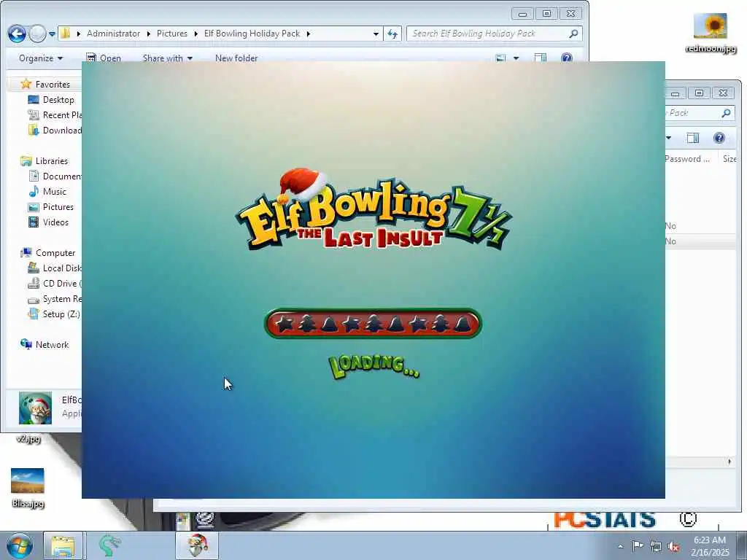Screen dimensions: 747x560
Task: Open the view options dropdown arrow
Action: coord(516,58)
